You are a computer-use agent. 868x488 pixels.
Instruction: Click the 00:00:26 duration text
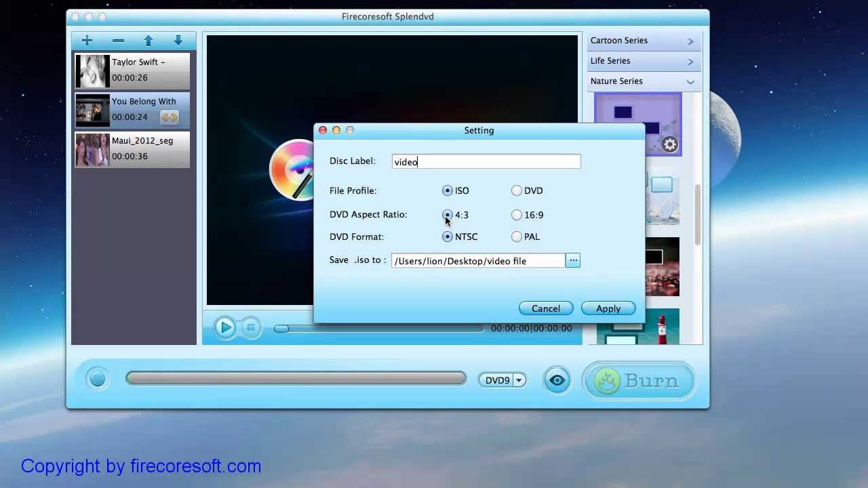pyautogui.click(x=130, y=78)
